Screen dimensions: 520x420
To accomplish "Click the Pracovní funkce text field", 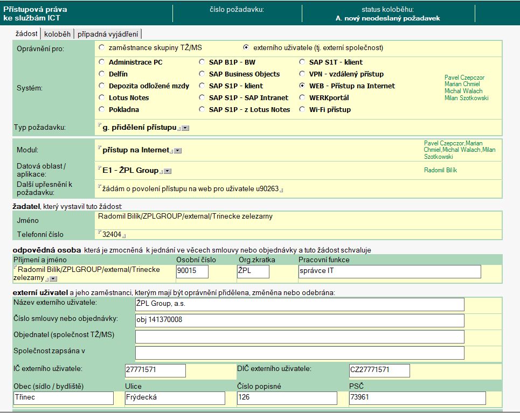I will [389, 271].
